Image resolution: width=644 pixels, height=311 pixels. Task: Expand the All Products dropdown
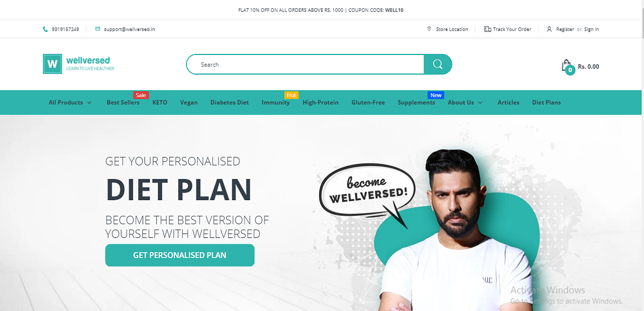[x=70, y=102]
